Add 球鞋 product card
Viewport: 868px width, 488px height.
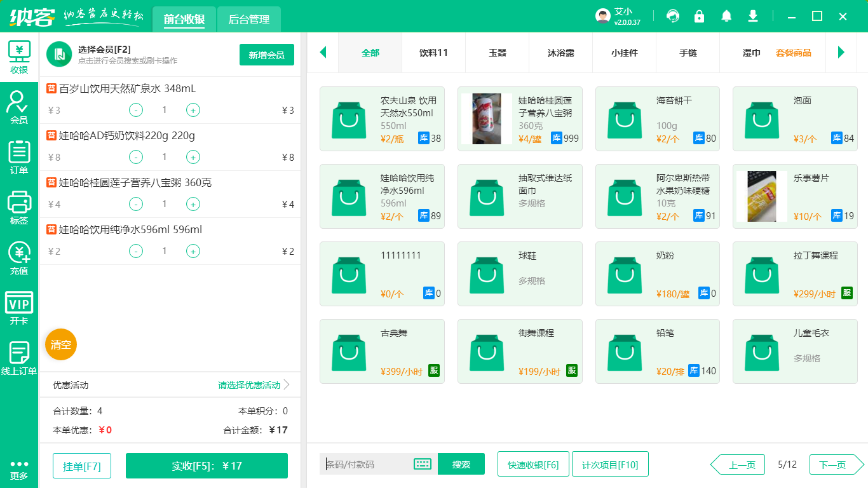pyautogui.click(x=520, y=274)
